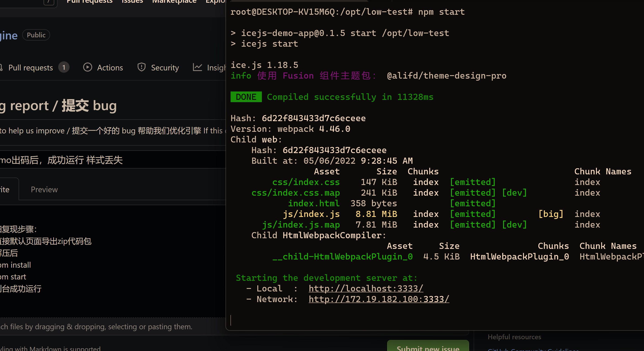The width and height of the screenshot is (644, 351).
Task: Switch to the Preview tab
Action: pyautogui.click(x=44, y=189)
